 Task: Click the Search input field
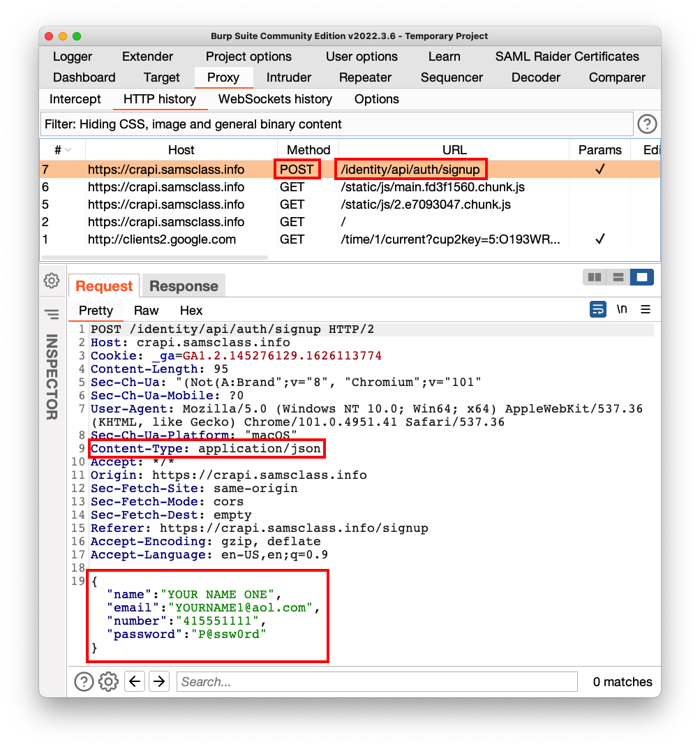click(377, 682)
